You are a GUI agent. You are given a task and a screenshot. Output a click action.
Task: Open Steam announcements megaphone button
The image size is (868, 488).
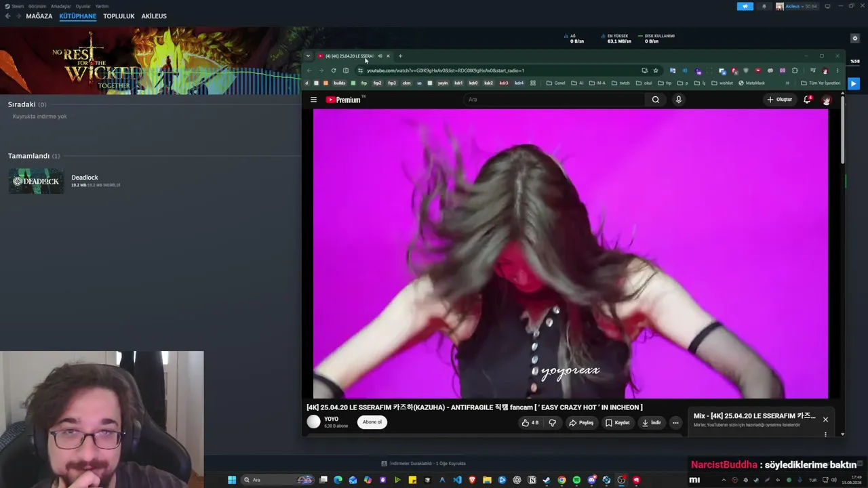point(745,6)
